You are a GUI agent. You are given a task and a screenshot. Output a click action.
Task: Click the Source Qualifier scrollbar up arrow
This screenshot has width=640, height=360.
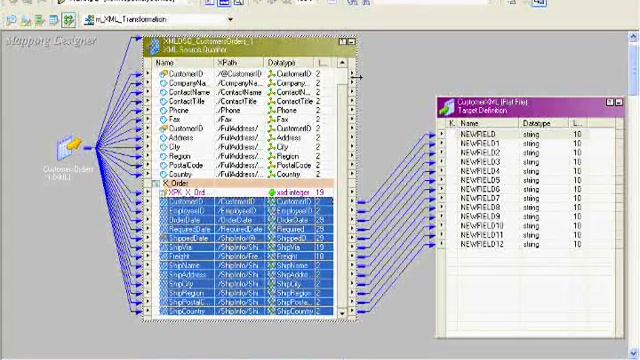pos(342,63)
